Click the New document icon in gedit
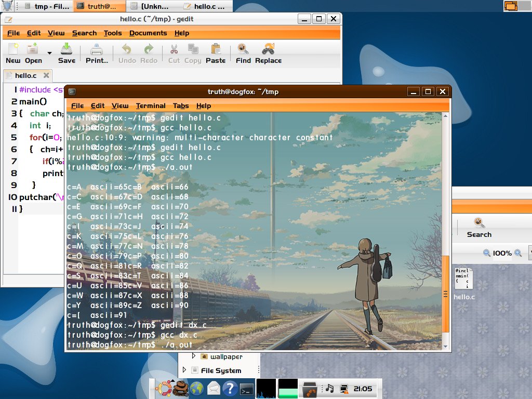This screenshot has width=532, height=399. [13, 49]
